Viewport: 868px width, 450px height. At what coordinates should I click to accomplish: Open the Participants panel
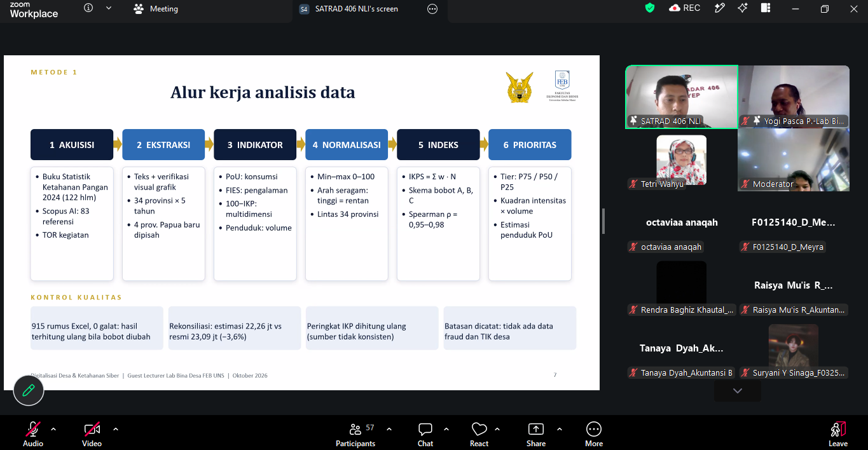pos(355,435)
